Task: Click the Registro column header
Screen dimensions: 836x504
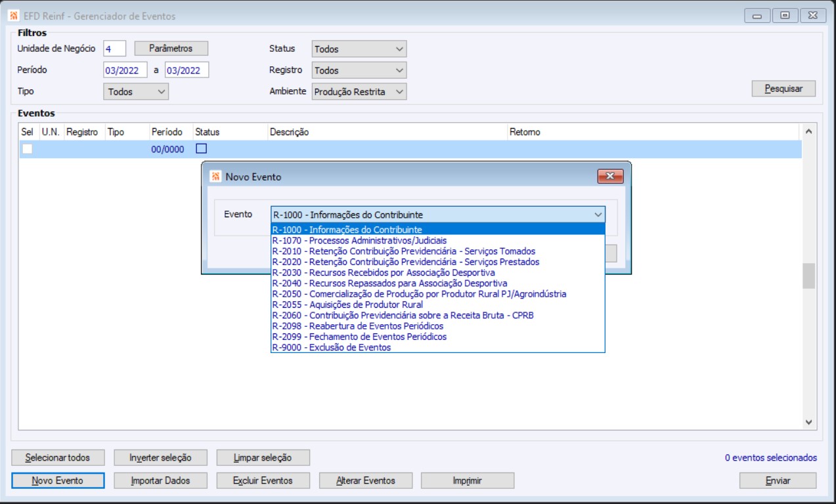Action: click(83, 132)
